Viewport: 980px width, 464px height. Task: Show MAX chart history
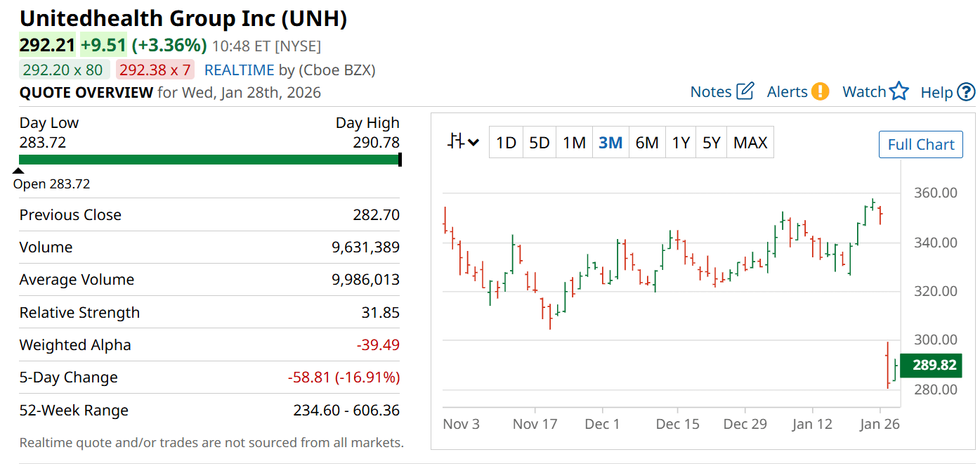click(x=750, y=143)
